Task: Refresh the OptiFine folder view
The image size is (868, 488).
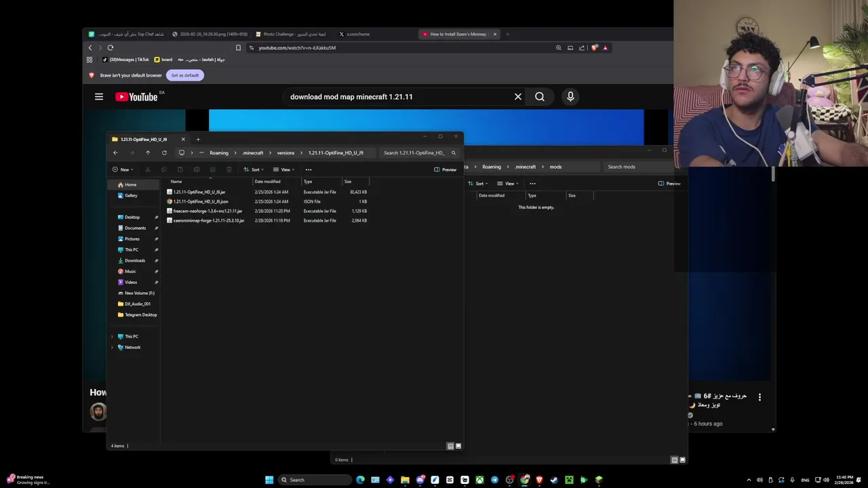Action: pos(164,152)
